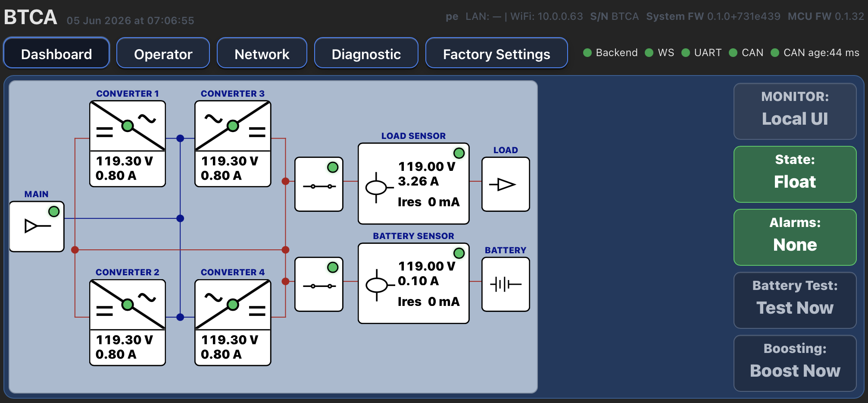This screenshot has height=403, width=868.
Task: Trigger Boost Now button
Action: tap(795, 363)
